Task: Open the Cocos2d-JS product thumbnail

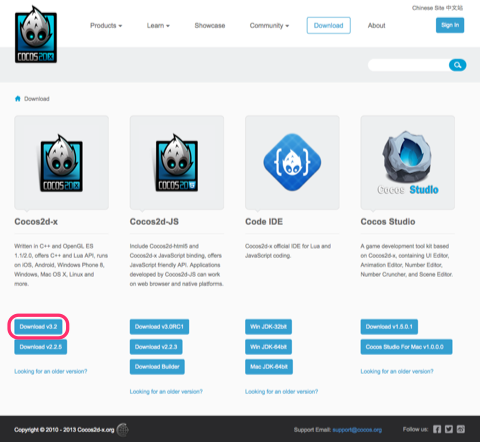Action: 177,163
